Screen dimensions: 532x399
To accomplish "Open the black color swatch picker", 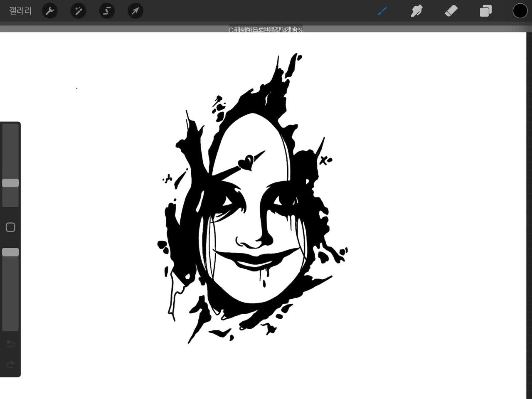I will pos(520,11).
